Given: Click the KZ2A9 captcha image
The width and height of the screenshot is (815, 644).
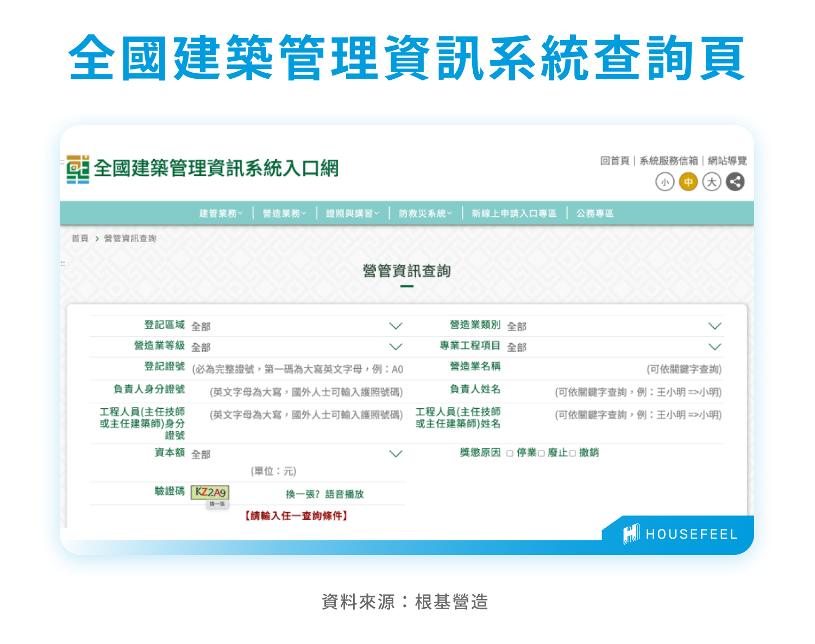Looking at the screenshot, I should [210, 493].
